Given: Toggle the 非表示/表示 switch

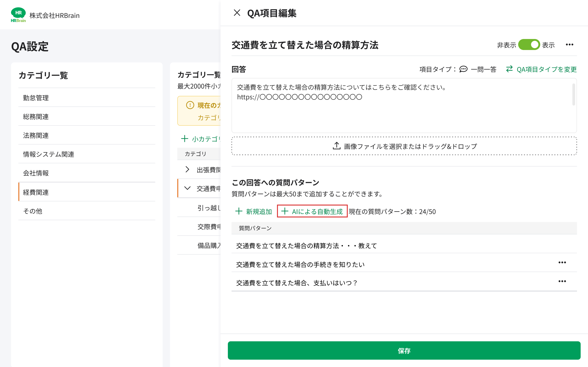Looking at the screenshot, I should click(529, 45).
